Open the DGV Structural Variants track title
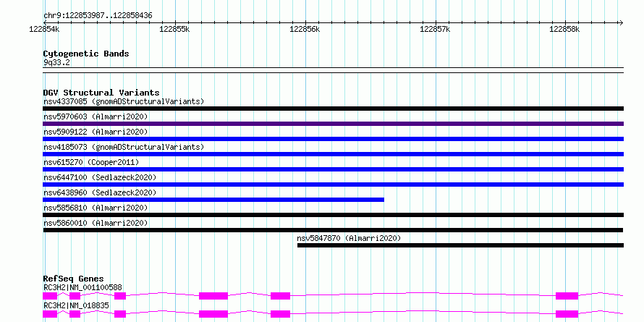The image size is (644, 322). [101, 93]
